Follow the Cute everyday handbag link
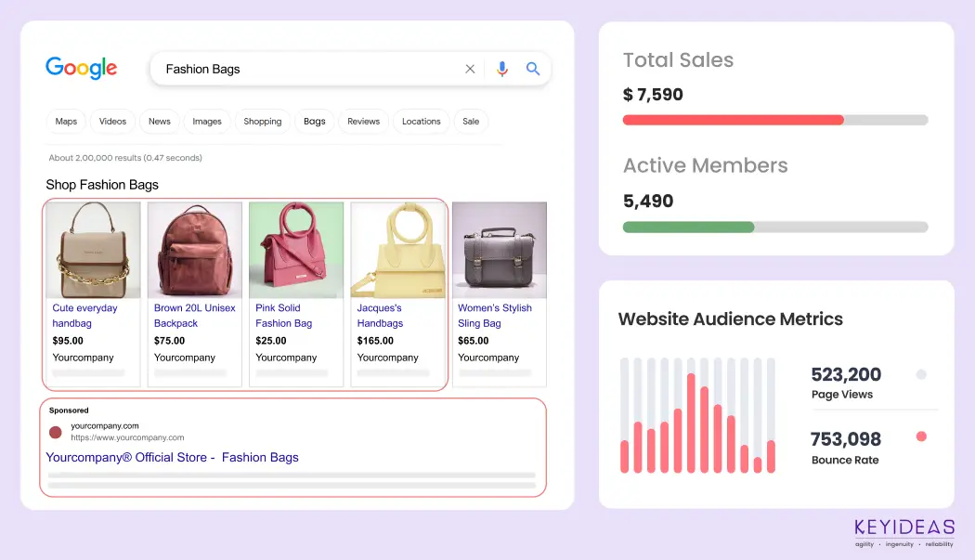This screenshot has width=975, height=560. tap(84, 316)
